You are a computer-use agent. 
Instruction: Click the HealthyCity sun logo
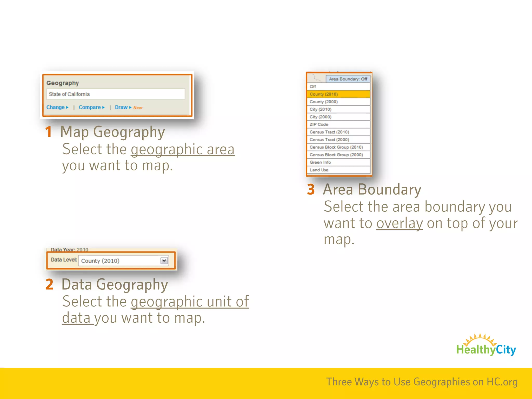486,345
